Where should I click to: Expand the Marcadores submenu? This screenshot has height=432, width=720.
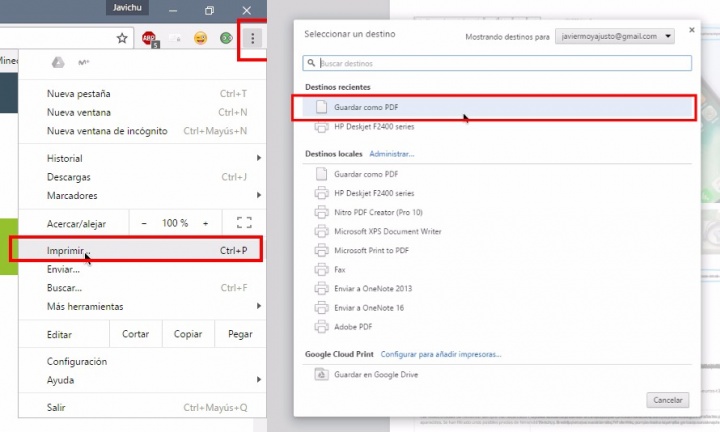pos(142,196)
